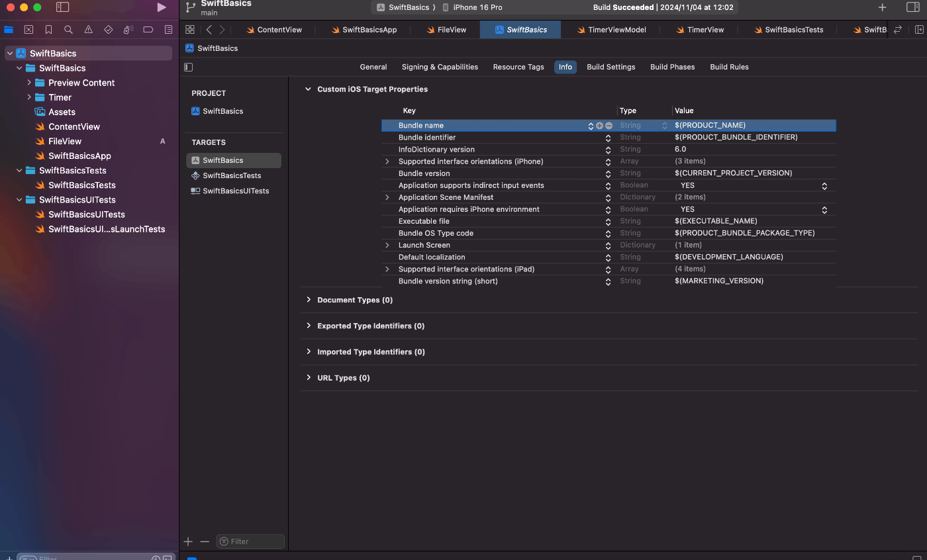Select the iPhone 16 Pro run destination
The height and width of the screenshot is (560, 927).
point(477,7)
